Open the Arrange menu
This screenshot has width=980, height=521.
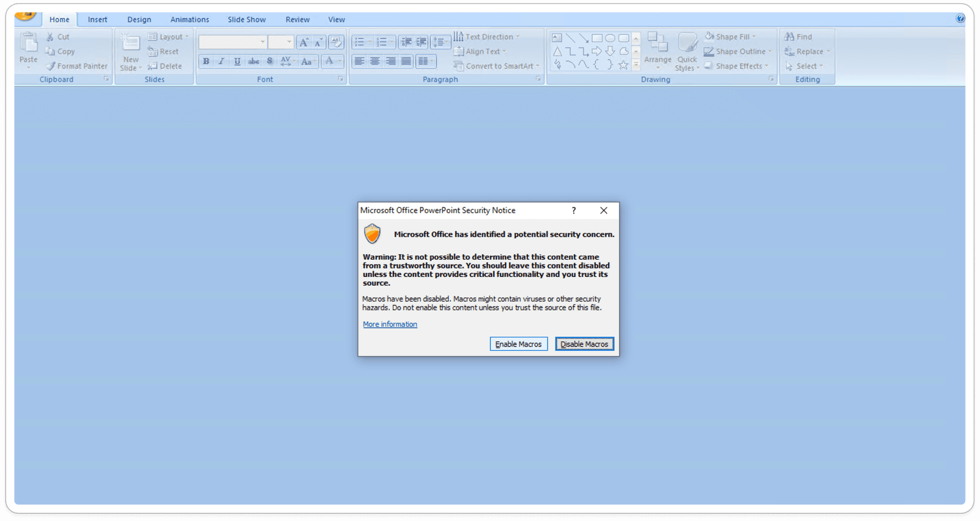[x=657, y=51]
